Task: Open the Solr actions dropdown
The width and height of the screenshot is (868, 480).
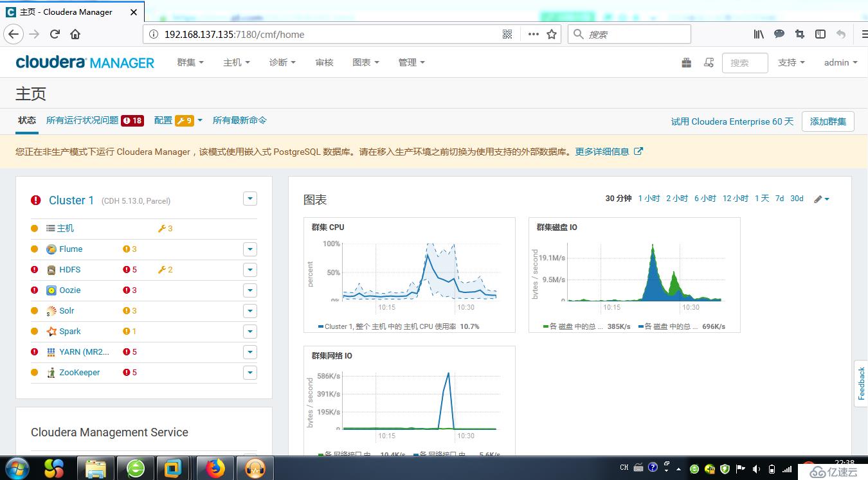Action: coord(250,311)
